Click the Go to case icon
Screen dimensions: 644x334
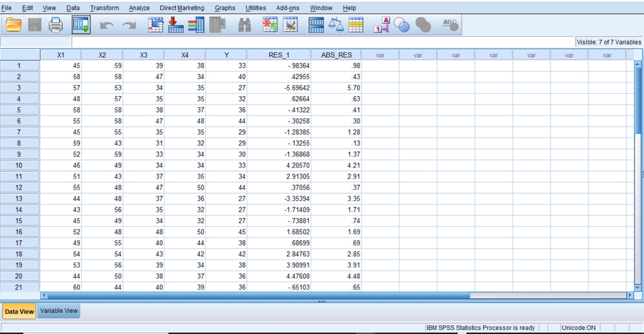pos(155,25)
